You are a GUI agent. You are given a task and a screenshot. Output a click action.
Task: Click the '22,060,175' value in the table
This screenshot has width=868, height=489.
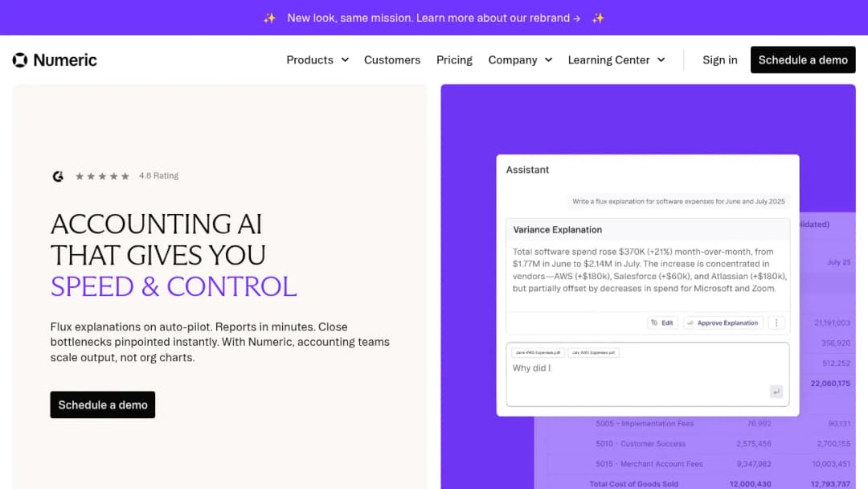[x=830, y=383]
